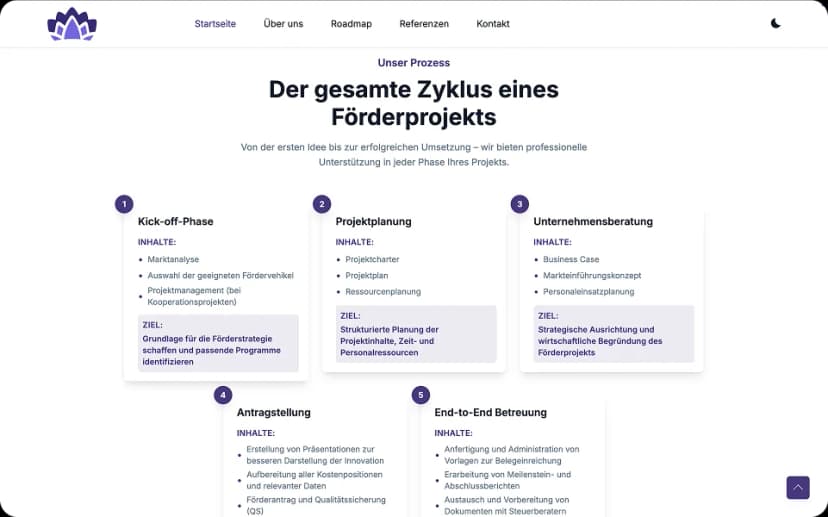Screen dimensions: 828x517
Task: Click the step 4 number badge
Action: (x=223, y=395)
